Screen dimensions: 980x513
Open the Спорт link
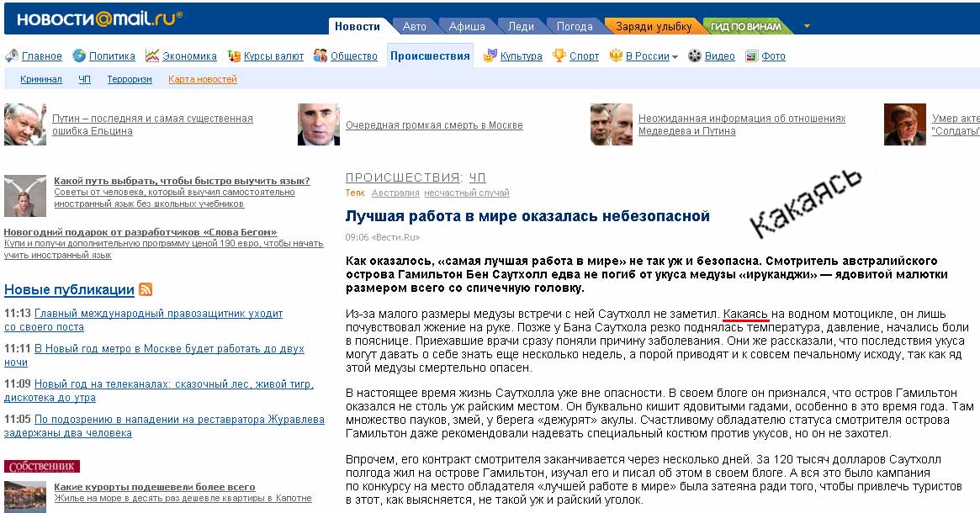(584, 56)
